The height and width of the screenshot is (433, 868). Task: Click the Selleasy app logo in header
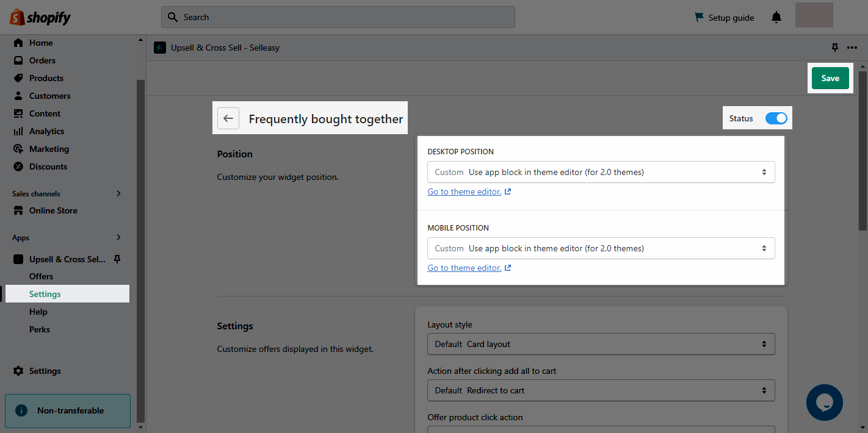click(x=160, y=48)
